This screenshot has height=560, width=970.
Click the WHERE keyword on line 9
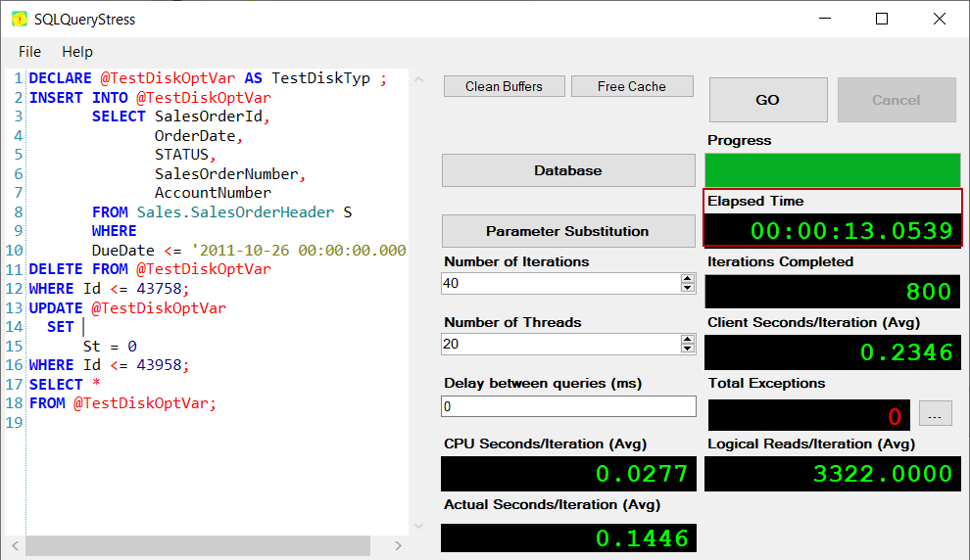click(114, 231)
